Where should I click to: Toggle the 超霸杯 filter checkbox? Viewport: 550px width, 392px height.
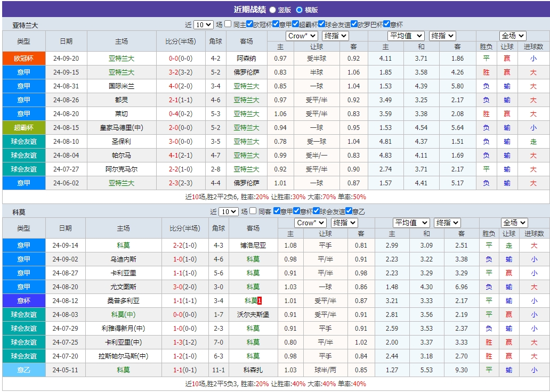pos(296,23)
